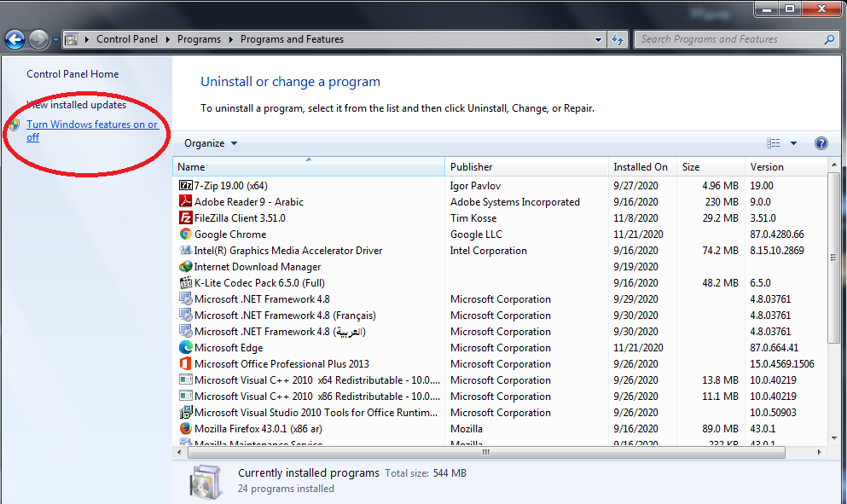Open the view options dropdown arrow
The image size is (847, 504).
tap(793, 143)
